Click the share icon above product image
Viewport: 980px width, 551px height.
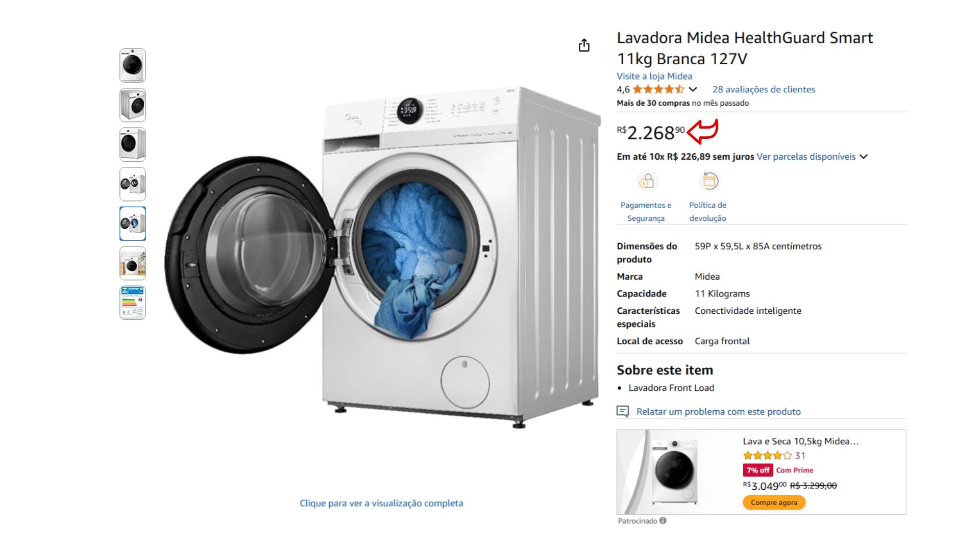(x=584, y=45)
